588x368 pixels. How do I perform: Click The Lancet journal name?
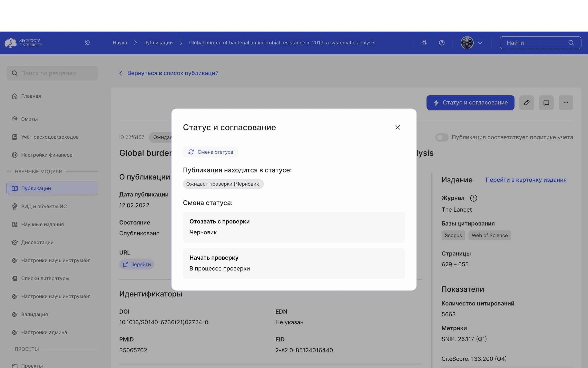click(457, 210)
